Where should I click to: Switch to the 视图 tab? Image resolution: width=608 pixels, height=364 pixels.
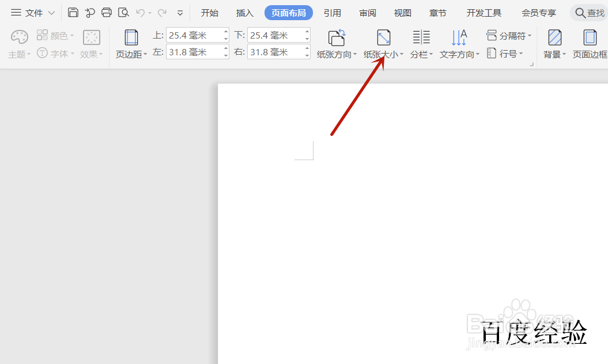[x=402, y=13]
